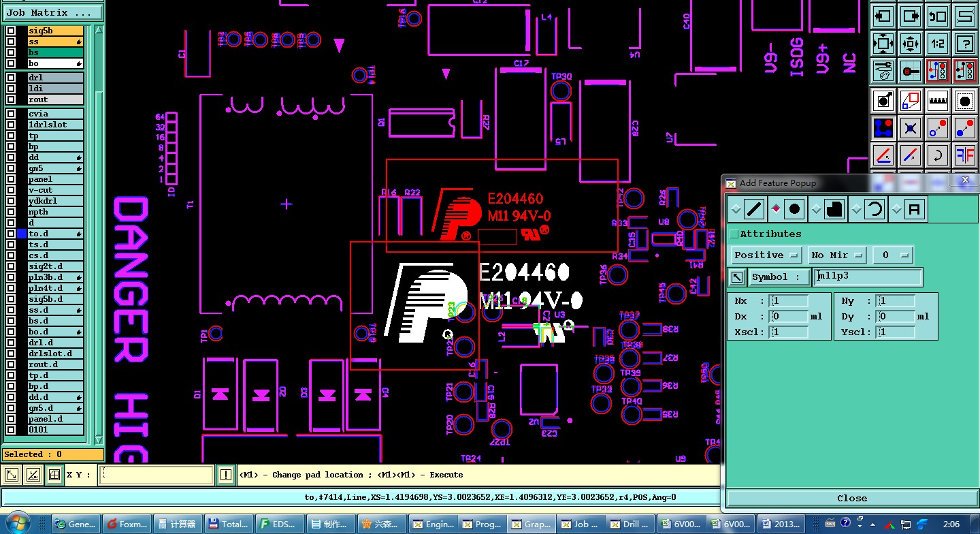Click the Nx input field

(x=789, y=301)
